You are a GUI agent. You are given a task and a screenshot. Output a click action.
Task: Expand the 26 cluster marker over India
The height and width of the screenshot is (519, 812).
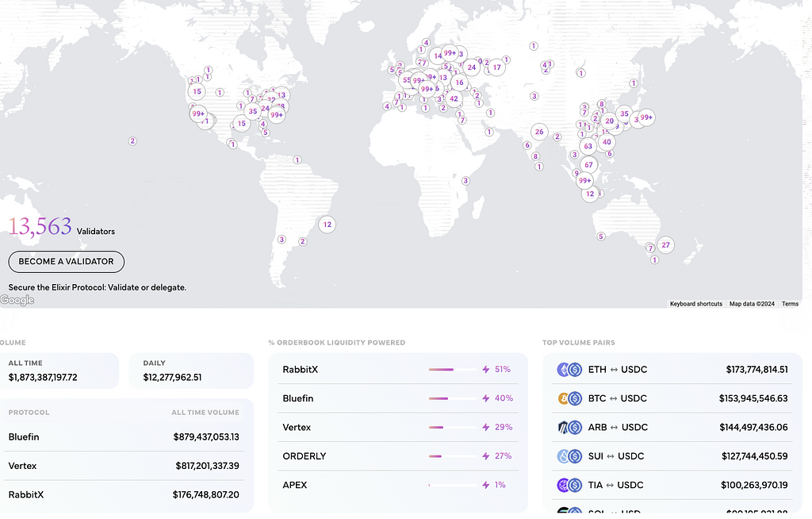[x=539, y=132]
